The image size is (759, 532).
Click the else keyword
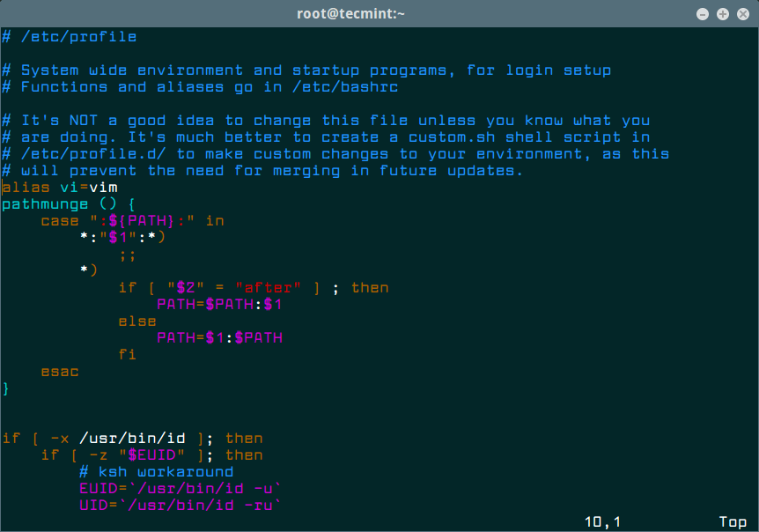137,321
